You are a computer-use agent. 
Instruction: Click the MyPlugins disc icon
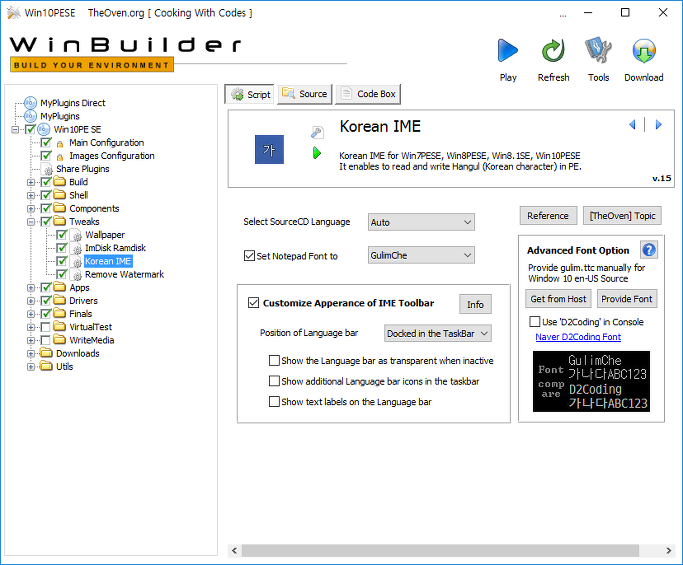(x=30, y=116)
